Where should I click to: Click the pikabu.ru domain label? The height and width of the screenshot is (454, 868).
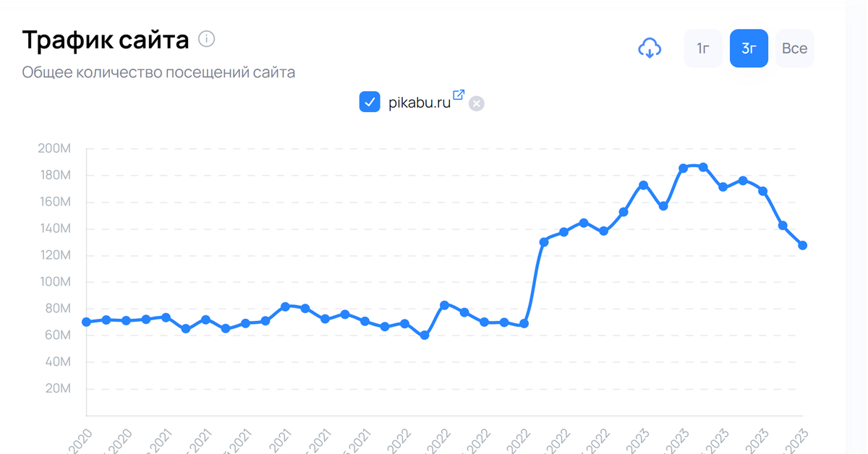click(420, 103)
